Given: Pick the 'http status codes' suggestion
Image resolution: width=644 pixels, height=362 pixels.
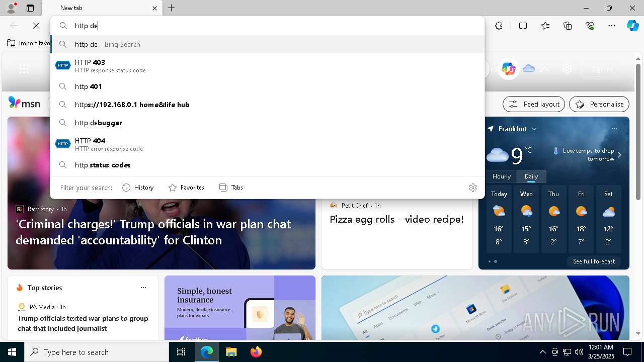Looking at the screenshot, I should 267,165.
